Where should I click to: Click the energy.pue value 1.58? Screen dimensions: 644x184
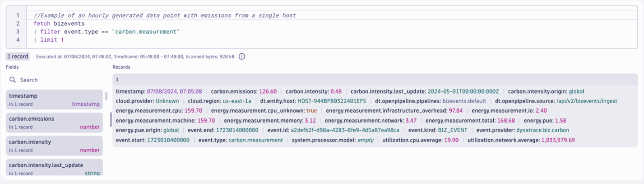[561, 120]
